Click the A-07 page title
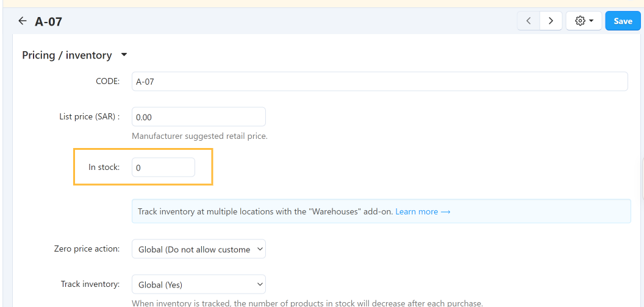Image resolution: width=644 pixels, height=307 pixels. (48, 21)
